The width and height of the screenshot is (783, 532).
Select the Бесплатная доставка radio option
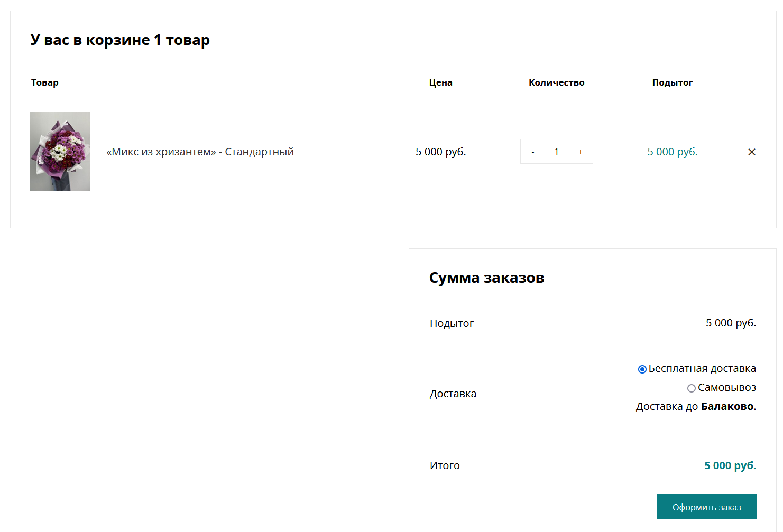[x=642, y=369]
